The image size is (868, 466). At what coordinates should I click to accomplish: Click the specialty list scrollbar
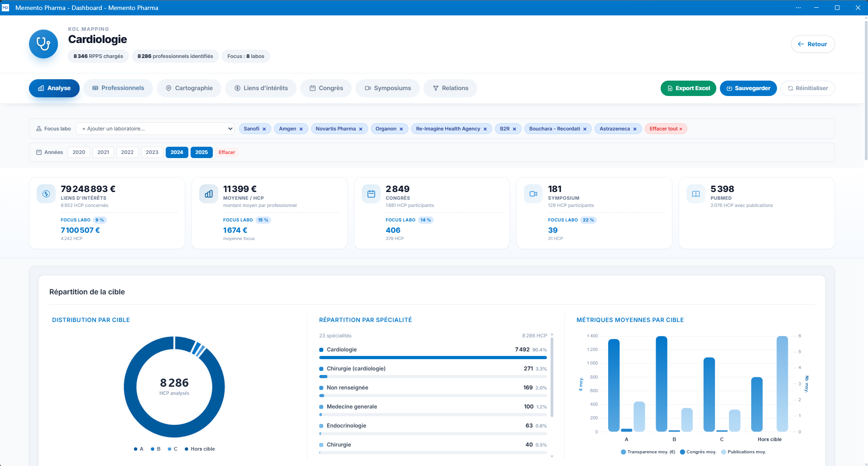point(552,377)
